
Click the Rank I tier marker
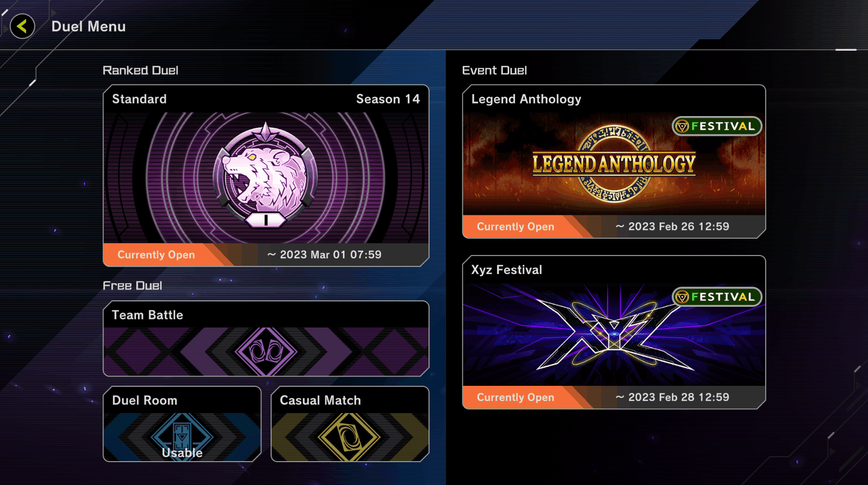coord(265,220)
